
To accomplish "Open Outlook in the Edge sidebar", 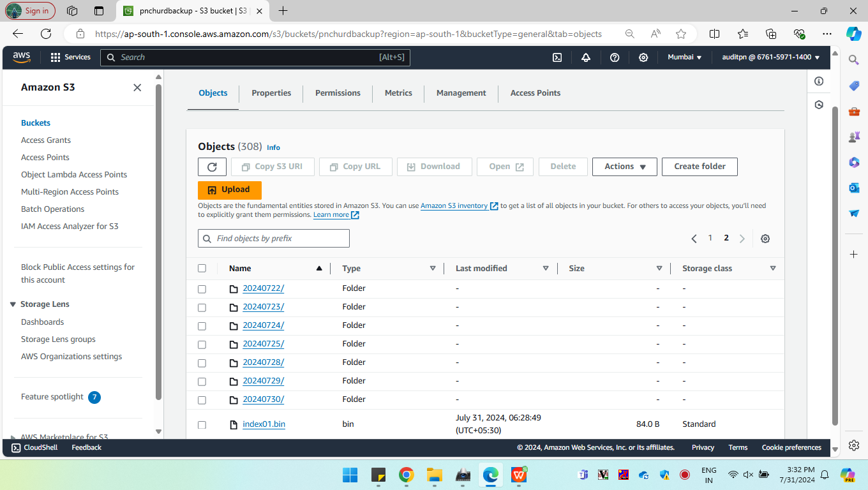I will (x=854, y=188).
